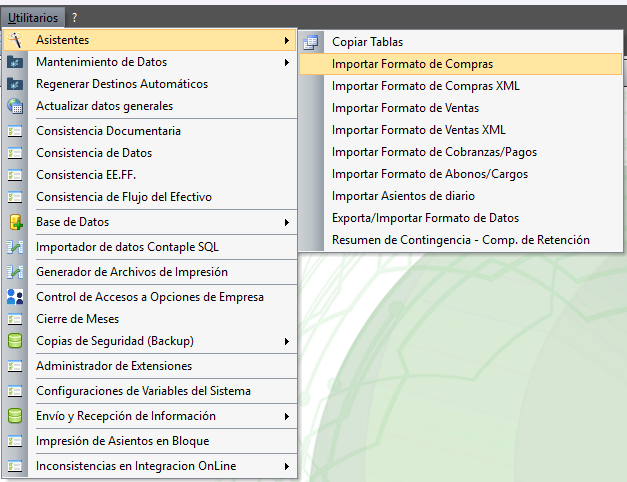Click the Mantenimiento de Datos folder icon
The image size is (627, 482).
tap(15, 62)
